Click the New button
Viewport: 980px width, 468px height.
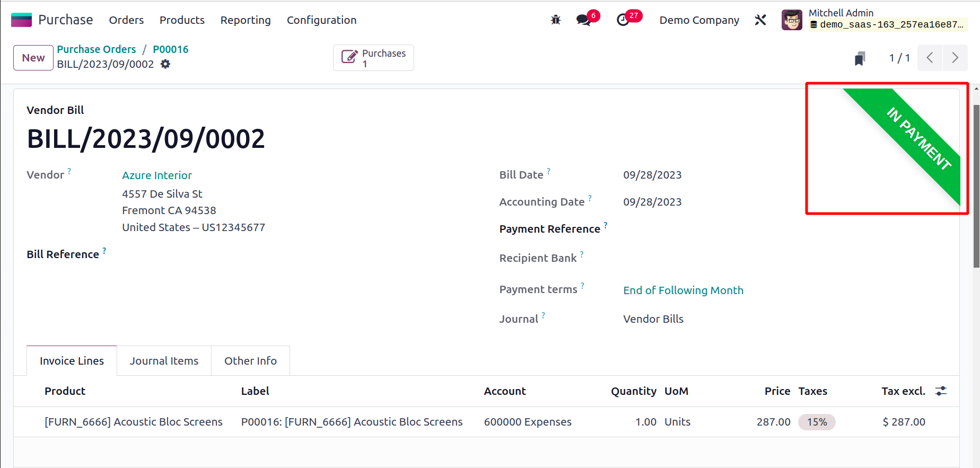[33, 58]
